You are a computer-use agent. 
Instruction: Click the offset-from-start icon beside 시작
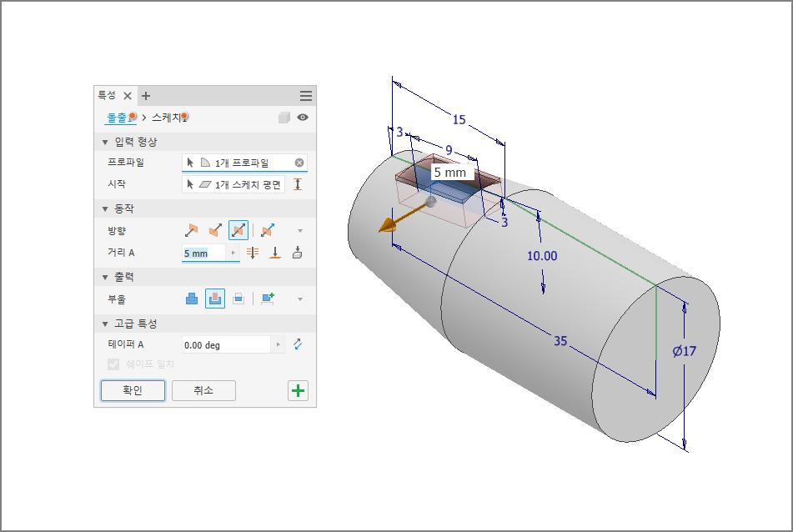(x=298, y=184)
